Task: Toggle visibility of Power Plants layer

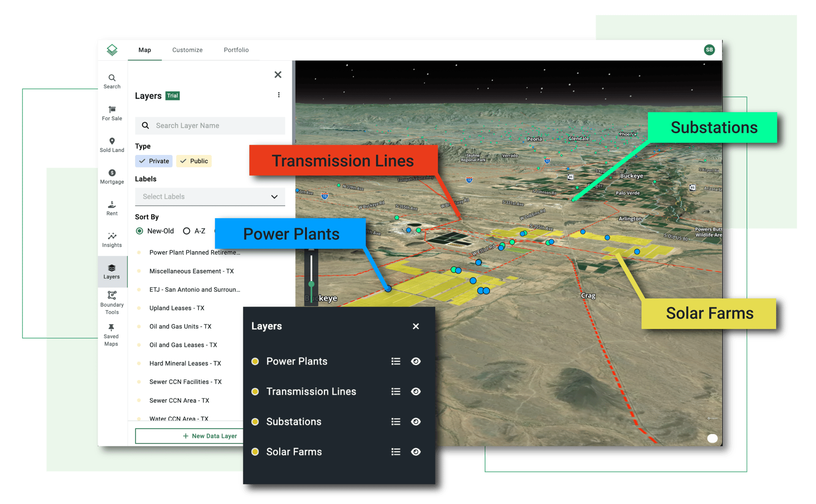Action: pyautogui.click(x=416, y=361)
